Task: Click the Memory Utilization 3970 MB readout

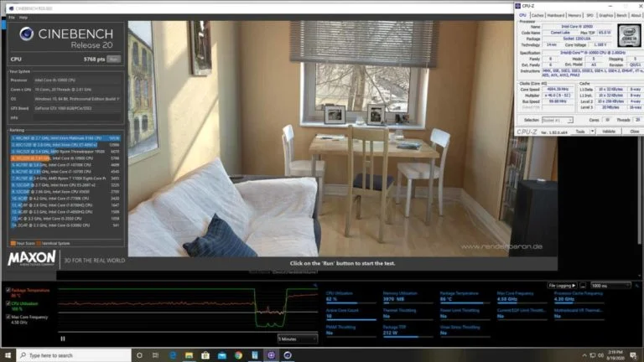Action: (408, 297)
